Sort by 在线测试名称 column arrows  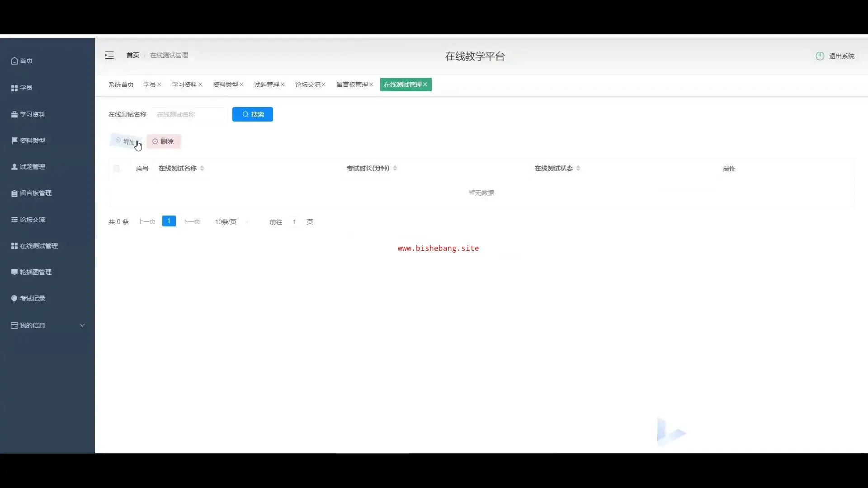[x=202, y=168]
